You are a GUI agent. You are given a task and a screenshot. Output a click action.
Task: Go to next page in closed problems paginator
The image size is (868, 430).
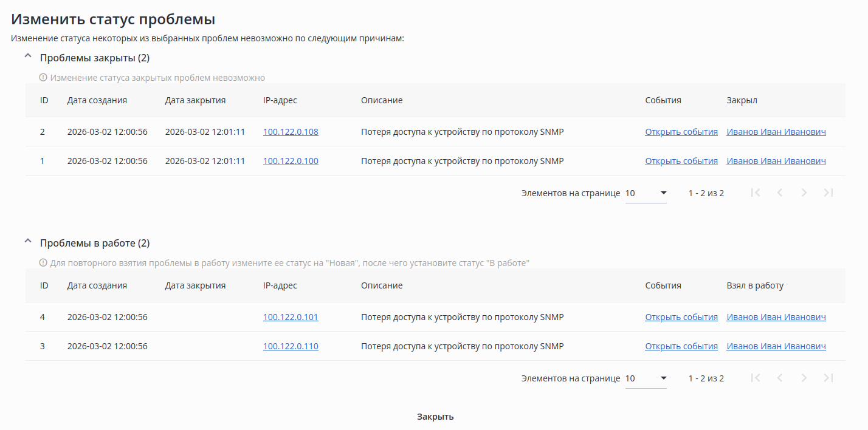click(x=804, y=193)
